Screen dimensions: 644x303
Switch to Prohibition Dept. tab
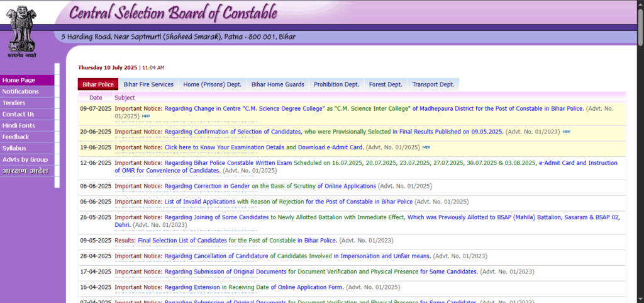pos(336,84)
